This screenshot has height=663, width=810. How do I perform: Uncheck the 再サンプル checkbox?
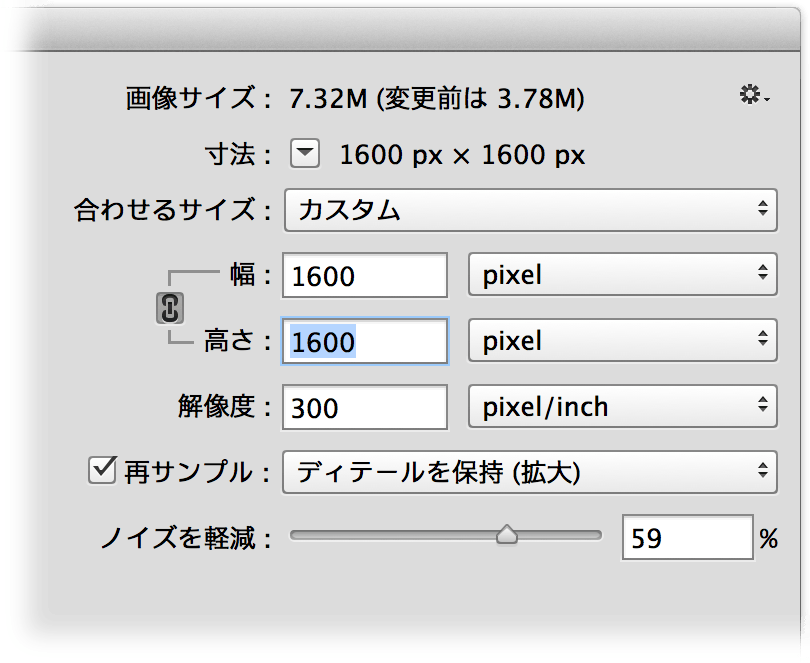tap(100, 472)
